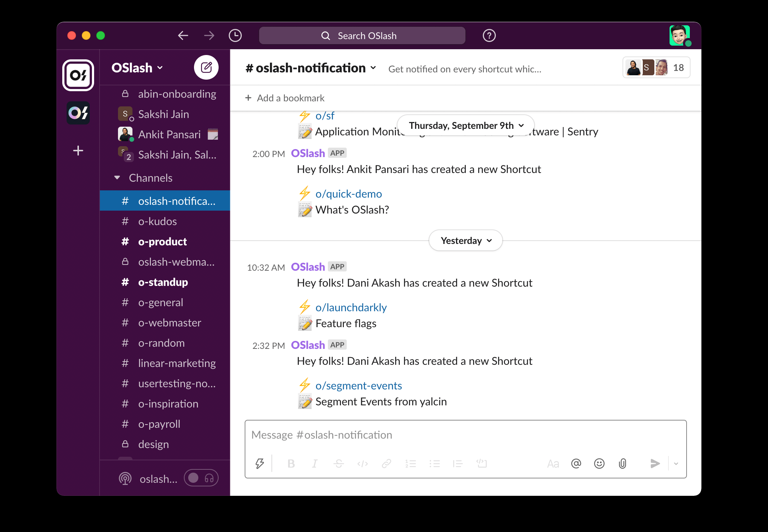
Task: Open the abin-onboarding private channel
Action: click(x=165, y=94)
